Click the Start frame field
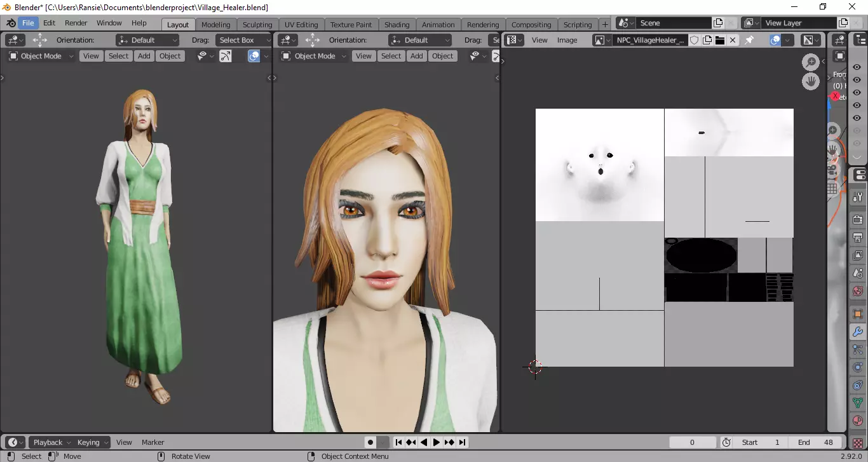This screenshot has width=868, height=462. tap(761, 442)
